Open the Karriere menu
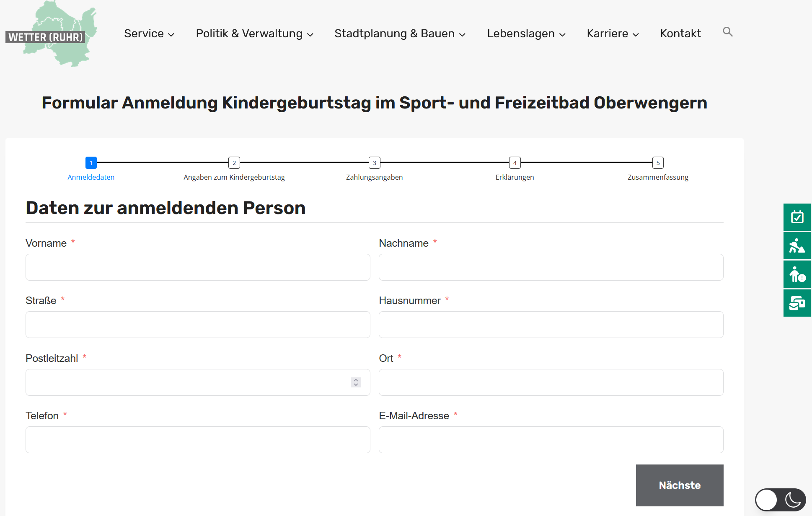The image size is (812, 516). 613,34
